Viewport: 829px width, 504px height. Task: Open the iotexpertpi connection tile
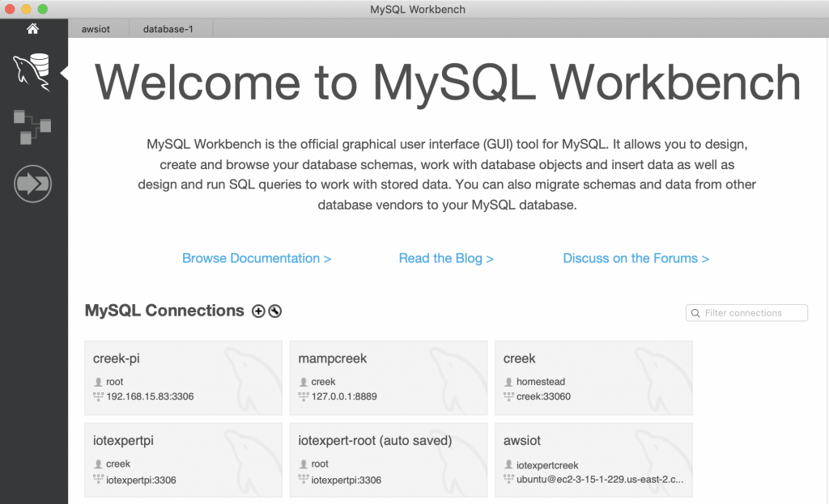[184, 460]
